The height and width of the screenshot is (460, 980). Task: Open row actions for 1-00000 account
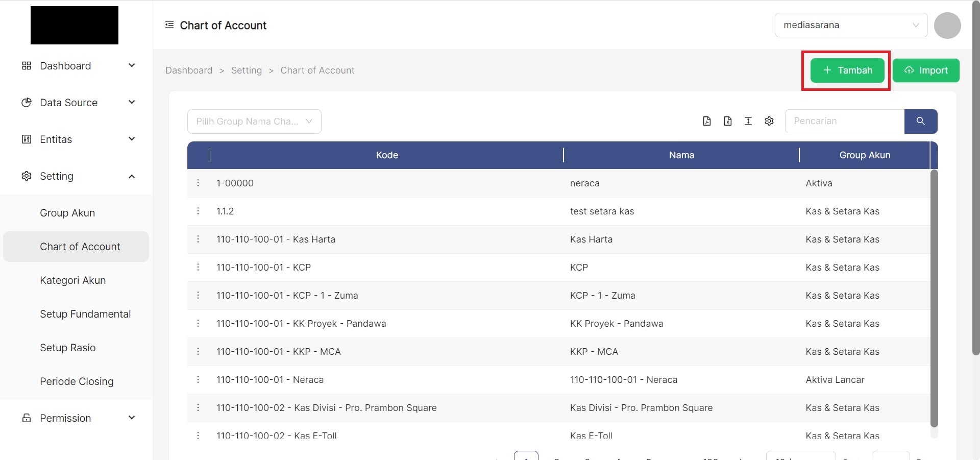coord(198,183)
